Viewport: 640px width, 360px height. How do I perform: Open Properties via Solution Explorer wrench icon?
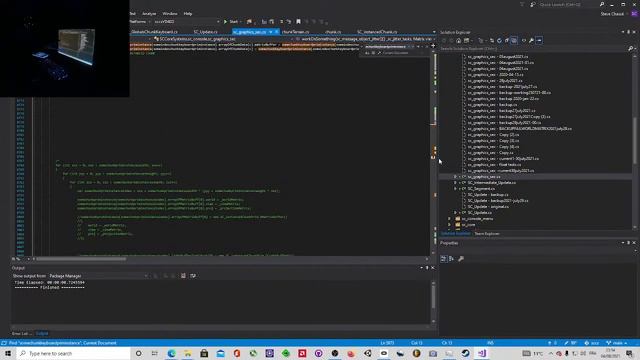click(x=531, y=40)
